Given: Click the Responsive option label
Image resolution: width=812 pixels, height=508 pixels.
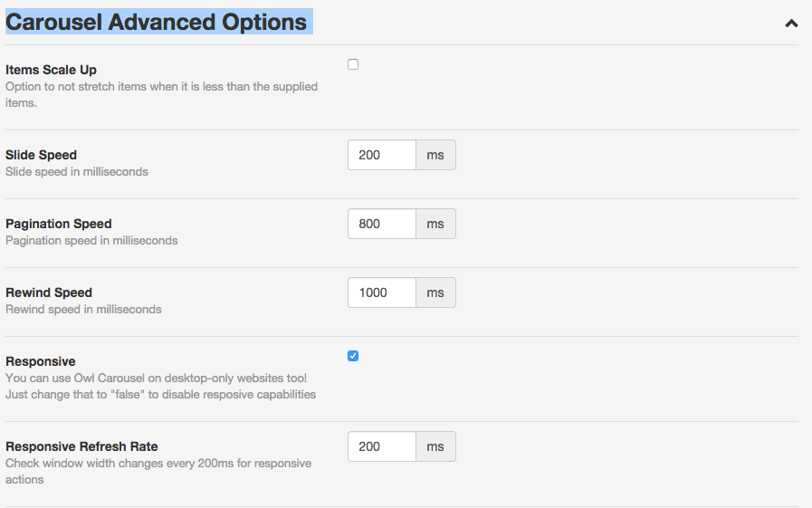Looking at the screenshot, I should 41,361.
